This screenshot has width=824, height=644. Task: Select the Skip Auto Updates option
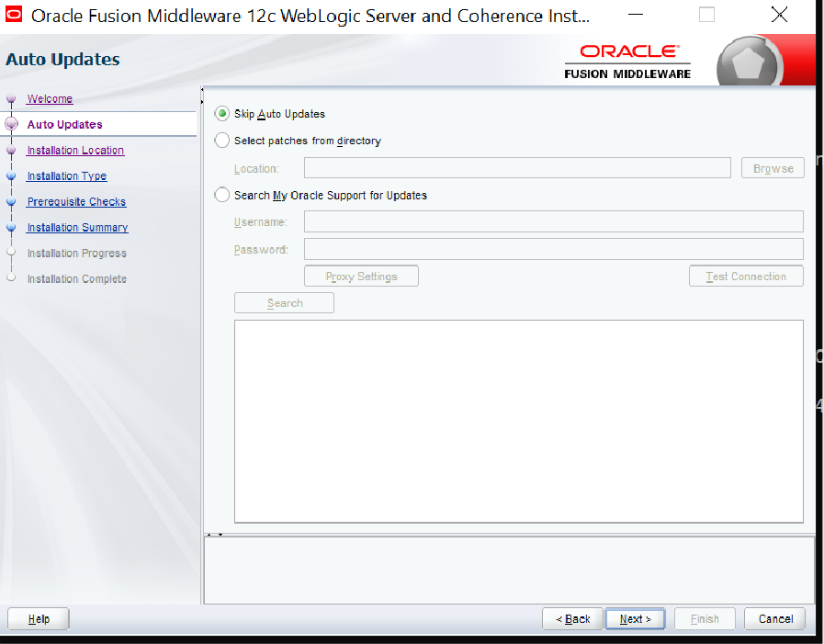coord(222,114)
